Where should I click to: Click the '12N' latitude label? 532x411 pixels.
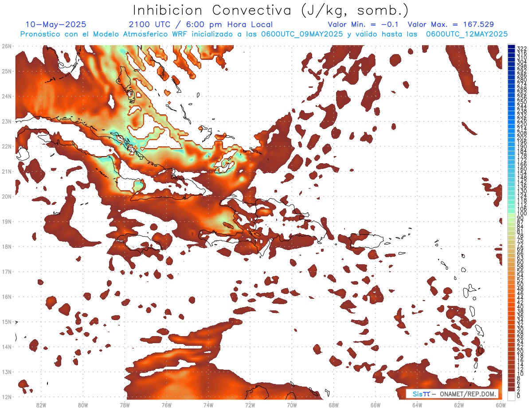coord(7,397)
